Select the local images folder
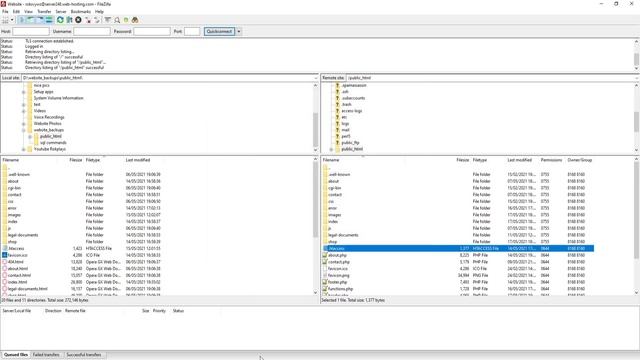The height and width of the screenshot is (360, 640). 14,215
